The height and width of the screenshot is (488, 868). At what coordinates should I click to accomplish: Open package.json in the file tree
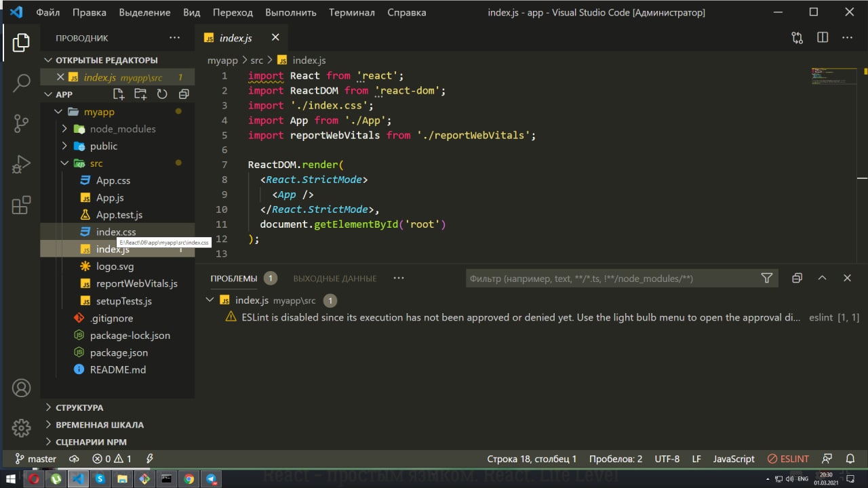click(117, 352)
